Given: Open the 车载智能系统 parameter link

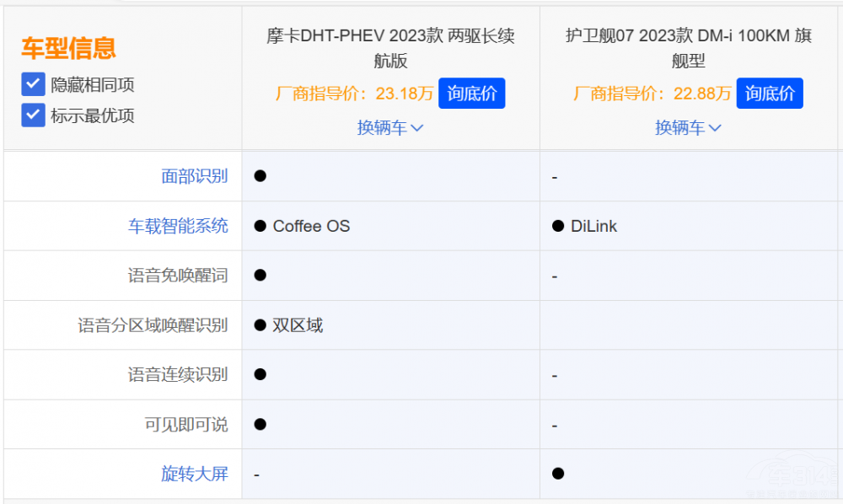Looking at the screenshot, I should tap(177, 226).
